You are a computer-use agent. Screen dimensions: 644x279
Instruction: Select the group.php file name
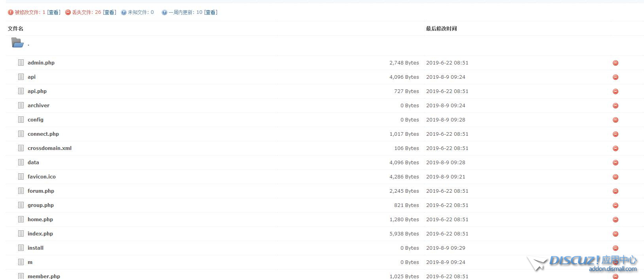coord(41,205)
